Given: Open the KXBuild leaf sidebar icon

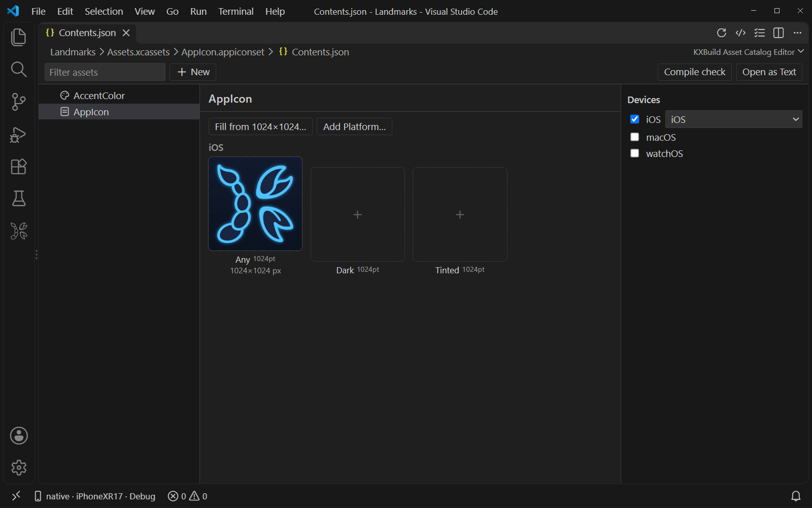Looking at the screenshot, I should [x=19, y=231].
